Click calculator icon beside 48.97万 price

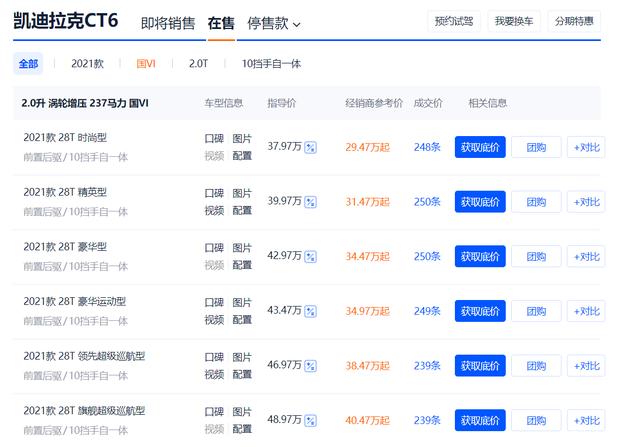click(310, 420)
